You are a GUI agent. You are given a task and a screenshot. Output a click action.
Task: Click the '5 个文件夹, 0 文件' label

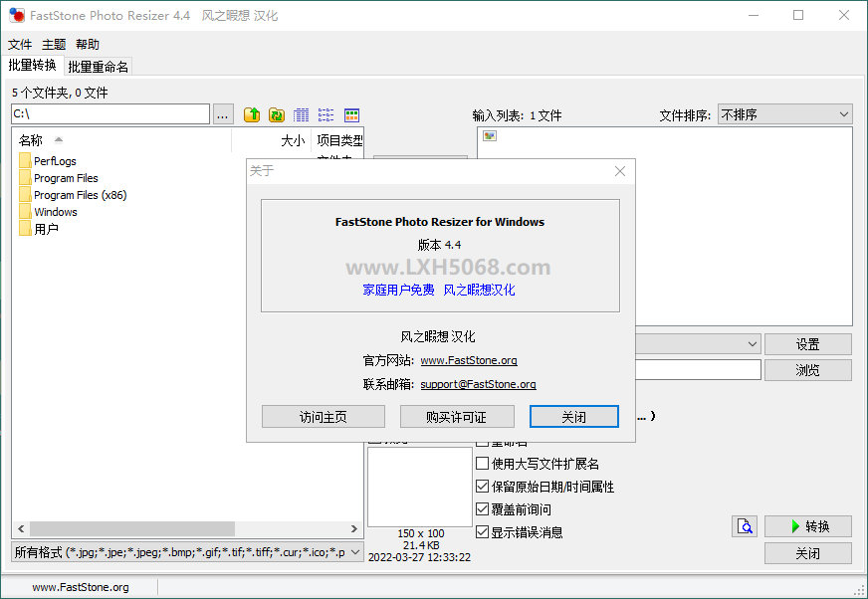pyautogui.click(x=60, y=93)
